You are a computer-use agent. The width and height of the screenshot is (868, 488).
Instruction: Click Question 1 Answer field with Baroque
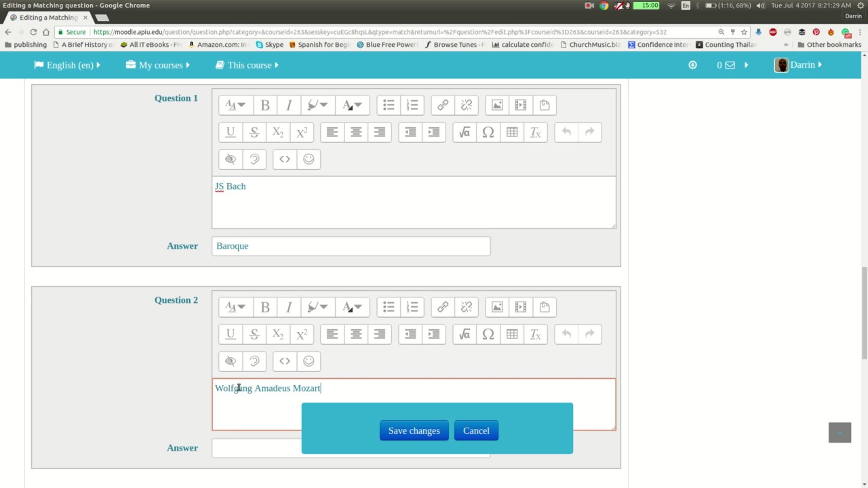click(351, 246)
